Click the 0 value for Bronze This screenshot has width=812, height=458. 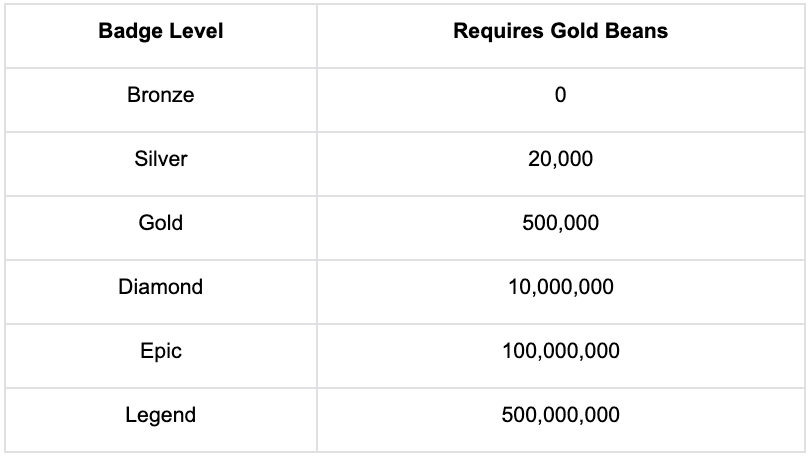tap(560, 96)
